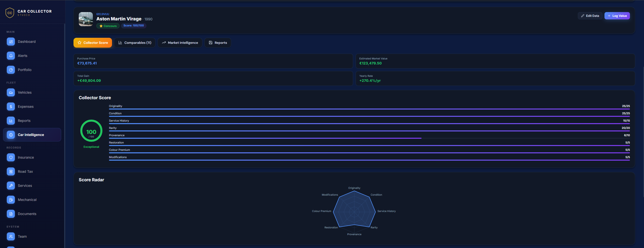The height and width of the screenshot is (248, 644).
Task: Open Documents records page
Action: [x=32, y=214]
